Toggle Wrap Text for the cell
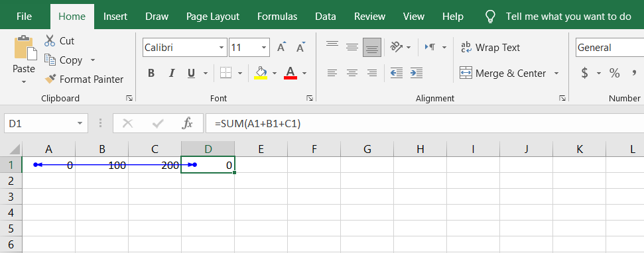This screenshot has width=644, height=253. click(x=490, y=48)
